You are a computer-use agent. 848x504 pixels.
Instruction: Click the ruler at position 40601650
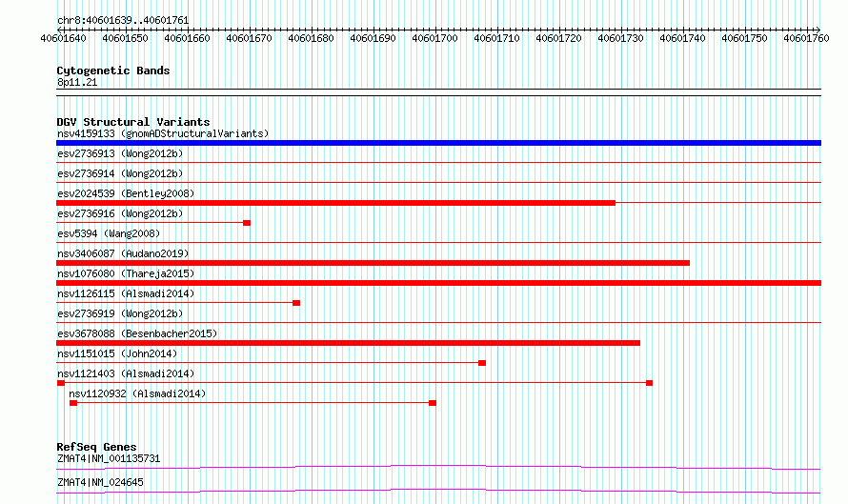tap(126, 38)
